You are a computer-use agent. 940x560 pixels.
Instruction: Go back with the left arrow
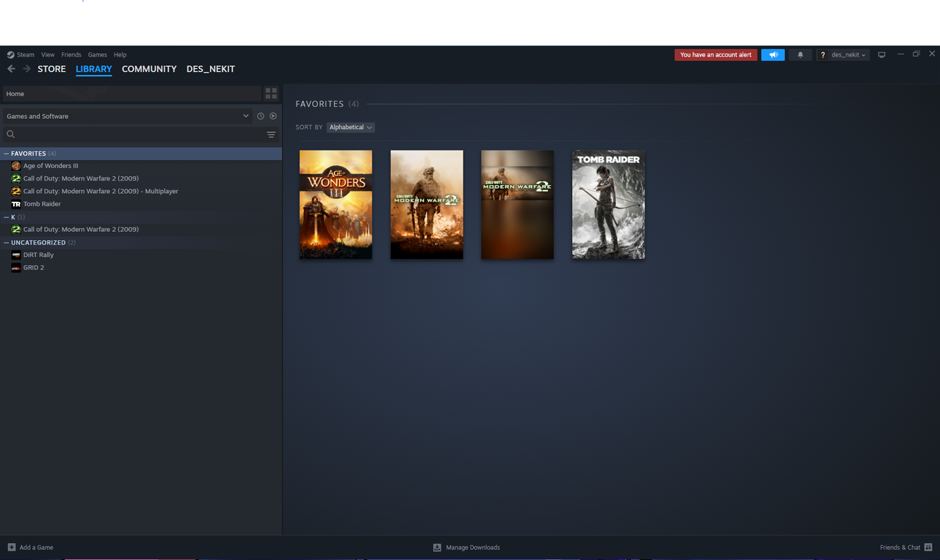point(11,69)
